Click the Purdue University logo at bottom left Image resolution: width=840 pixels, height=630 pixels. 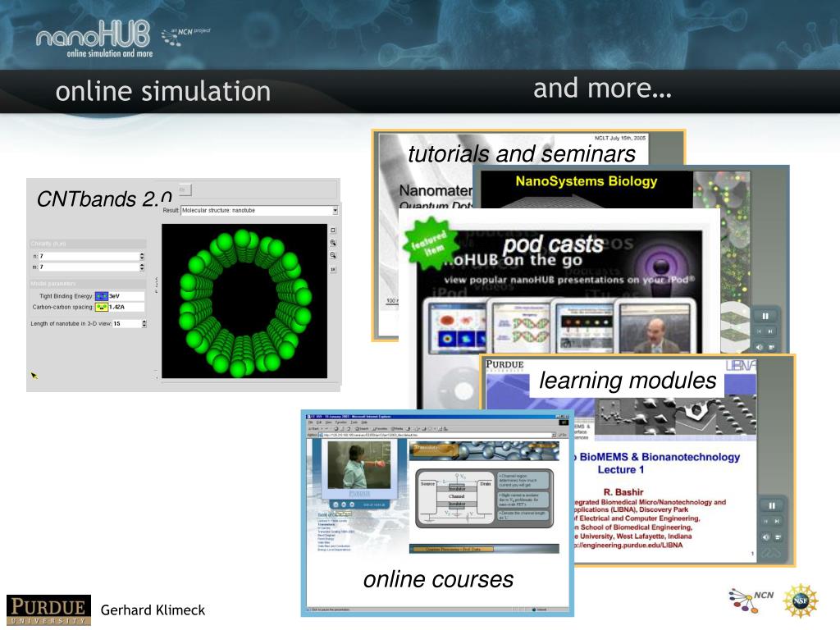click(48, 609)
